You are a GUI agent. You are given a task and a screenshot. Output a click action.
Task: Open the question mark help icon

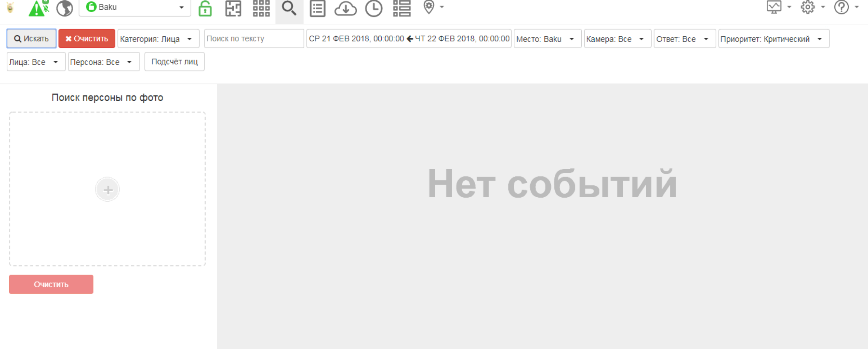[x=841, y=7]
